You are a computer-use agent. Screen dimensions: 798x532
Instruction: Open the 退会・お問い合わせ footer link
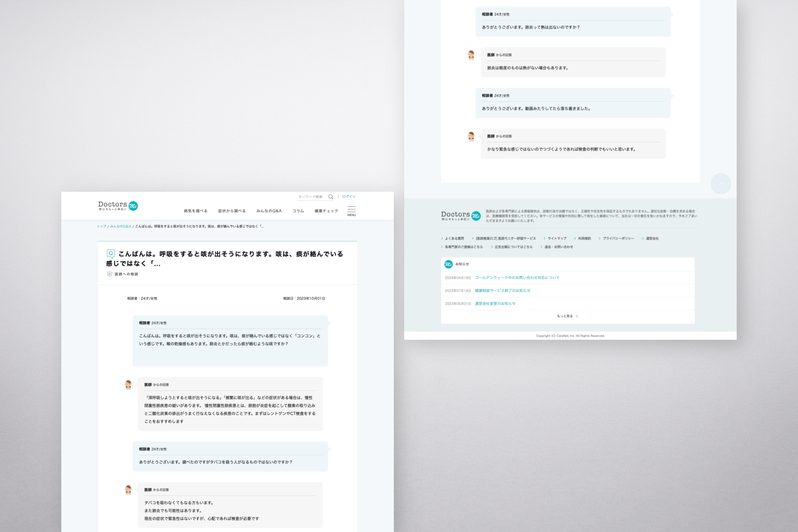[x=558, y=247]
